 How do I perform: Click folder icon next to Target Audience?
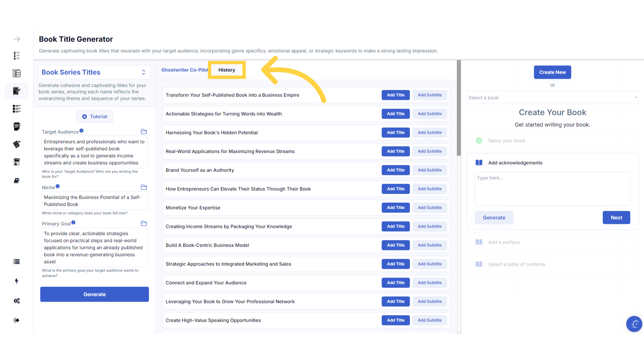coord(144,132)
